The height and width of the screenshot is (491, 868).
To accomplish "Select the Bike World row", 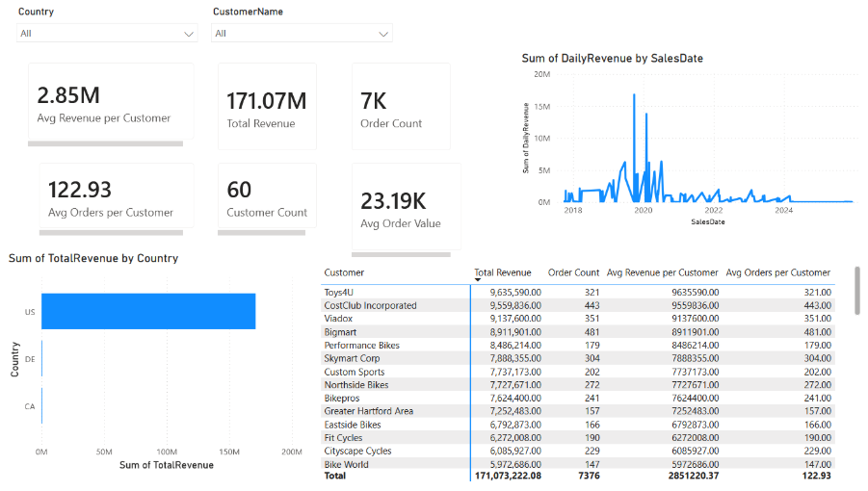I will 578,464.
